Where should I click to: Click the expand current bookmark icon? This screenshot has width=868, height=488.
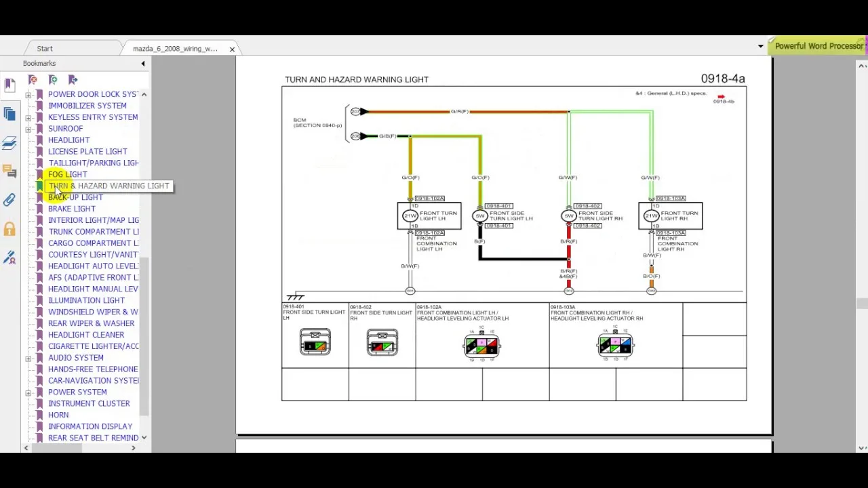point(73,80)
